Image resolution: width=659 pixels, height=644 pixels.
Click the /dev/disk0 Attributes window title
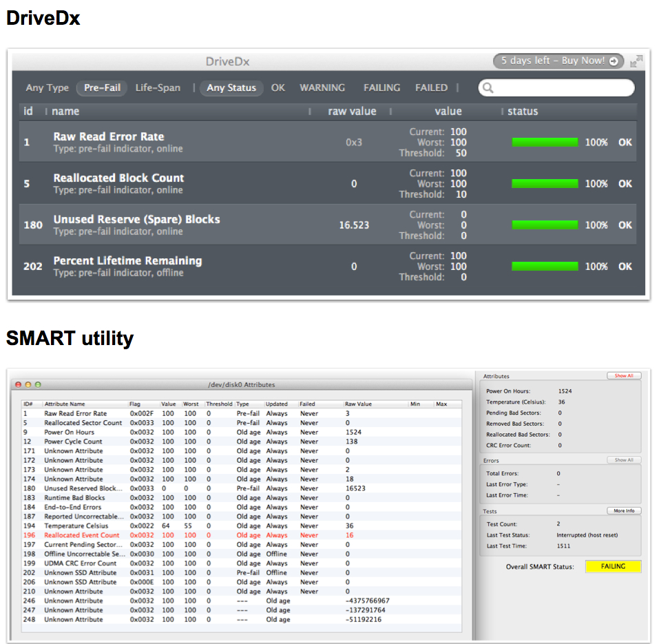241,384
